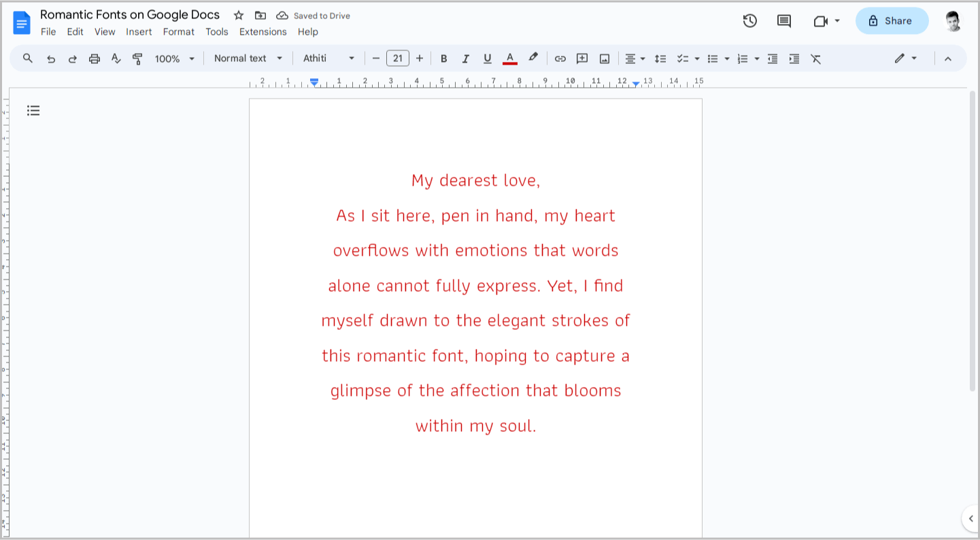Open the red text color picker

[510, 58]
